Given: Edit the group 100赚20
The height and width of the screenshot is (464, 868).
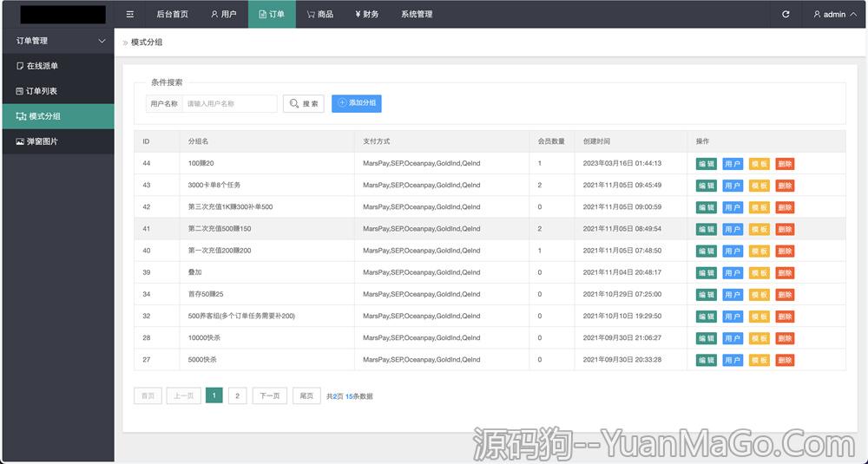Looking at the screenshot, I should [707, 164].
